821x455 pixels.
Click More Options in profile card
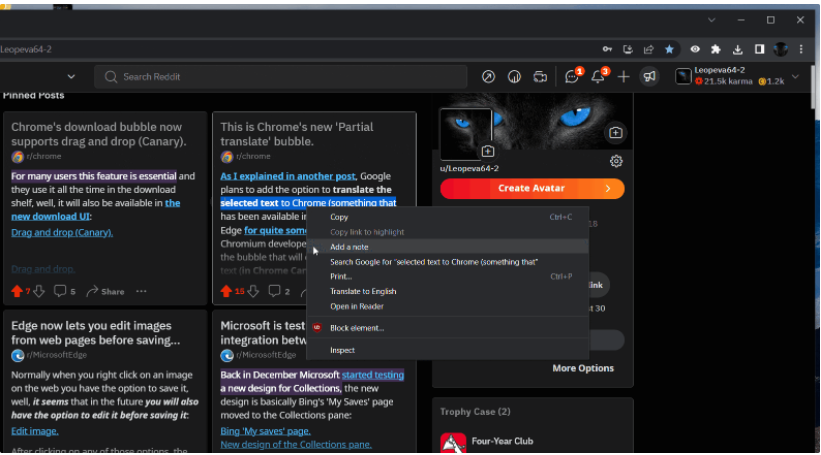pos(583,368)
